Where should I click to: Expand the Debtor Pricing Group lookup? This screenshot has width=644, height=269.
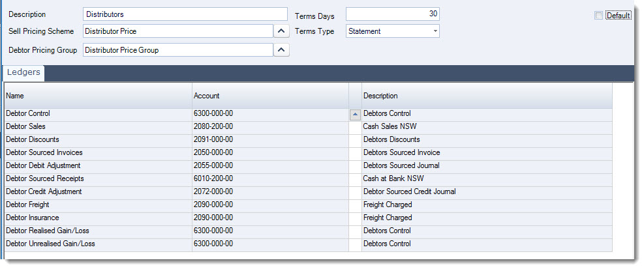(281, 50)
